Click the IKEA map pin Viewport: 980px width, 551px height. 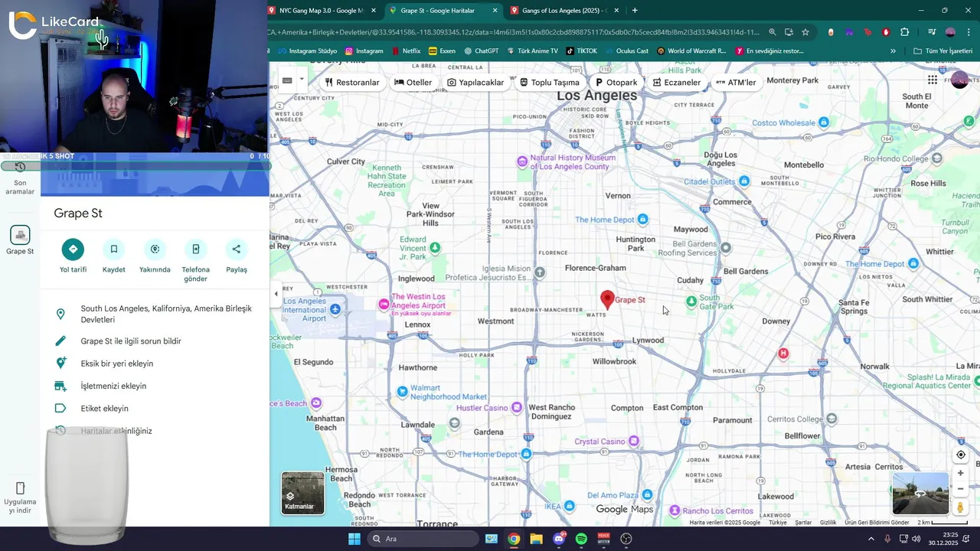(x=570, y=506)
